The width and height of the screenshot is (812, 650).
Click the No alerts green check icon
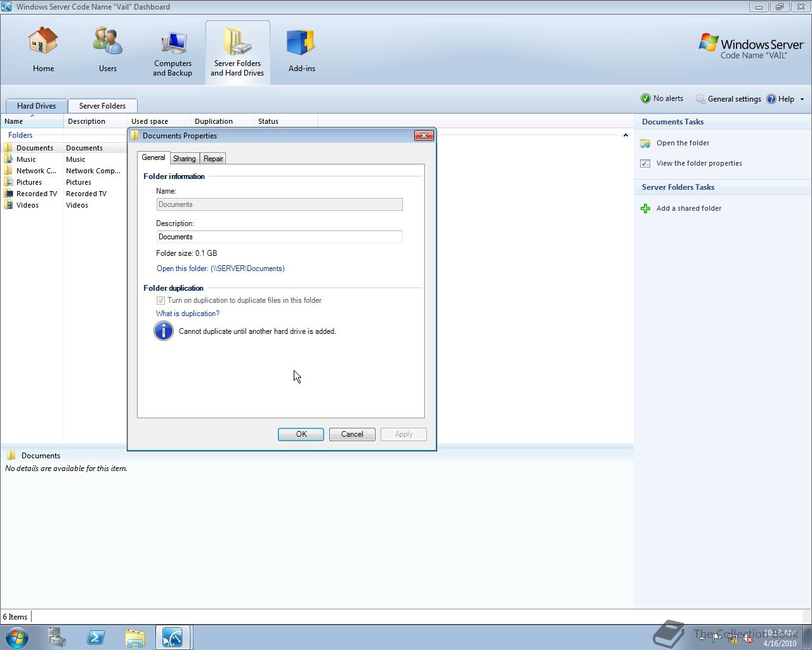(x=646, y=98)
